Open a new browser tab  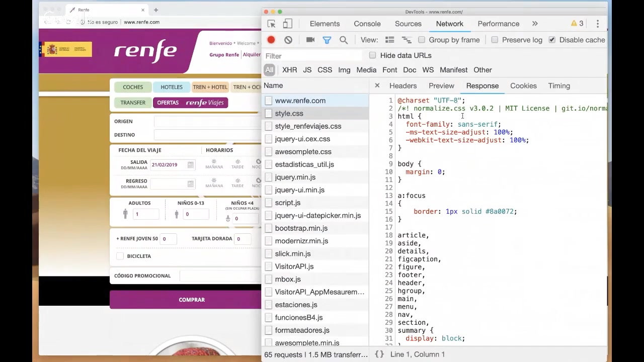[156, 10]
